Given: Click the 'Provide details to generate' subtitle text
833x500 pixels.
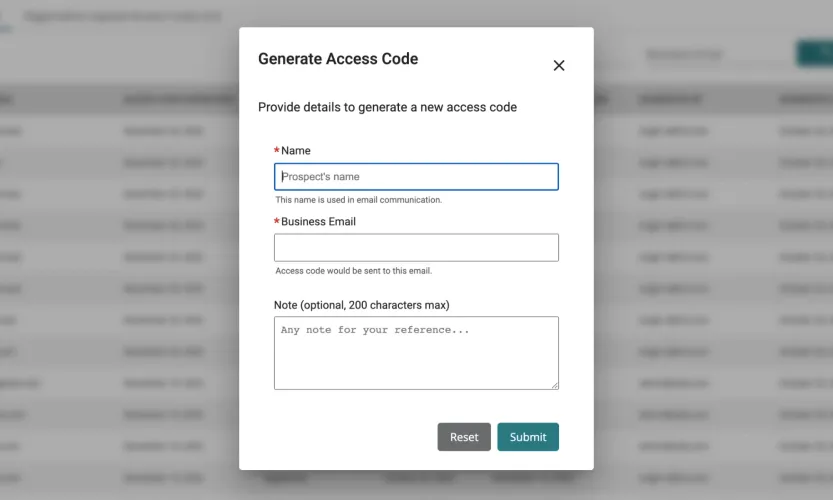Looking at the screenshot, I should [x=387, y=107].
